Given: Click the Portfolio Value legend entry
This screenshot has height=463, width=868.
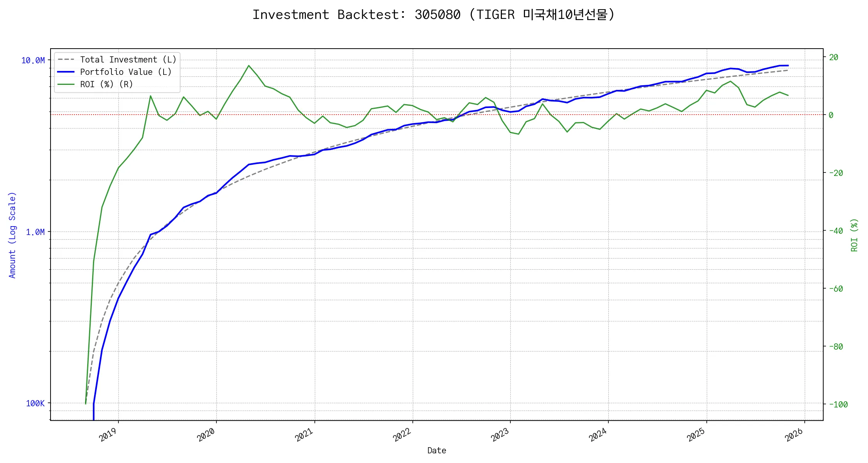Looking at the screenshot, I should point(126,72).
